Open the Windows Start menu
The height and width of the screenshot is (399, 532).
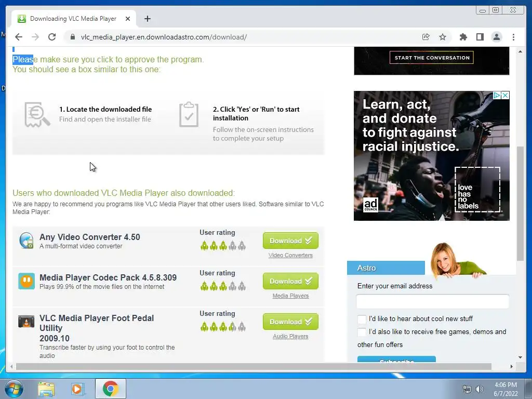(x=14, y=389)
